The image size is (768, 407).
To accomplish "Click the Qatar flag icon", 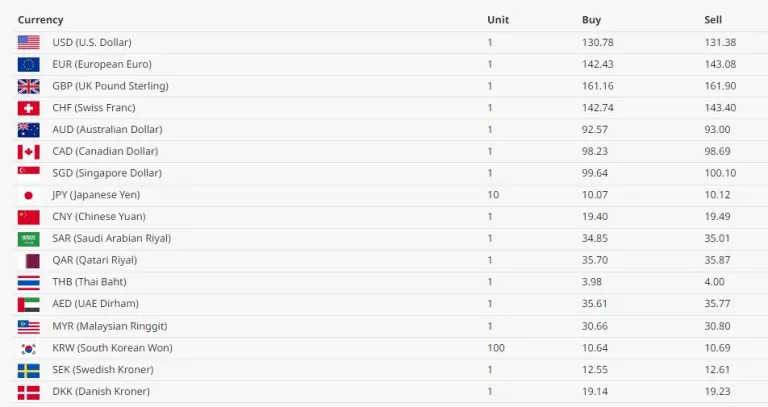I will point(28,261).
